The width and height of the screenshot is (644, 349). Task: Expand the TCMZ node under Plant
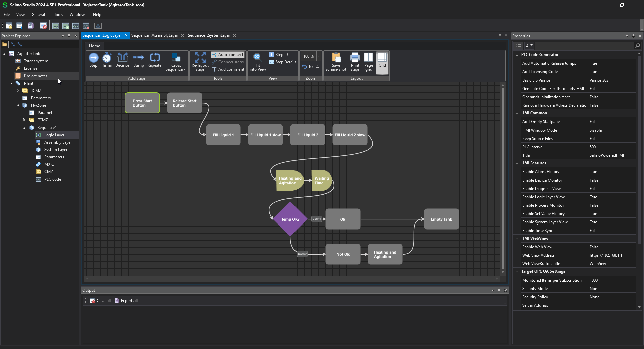coord(18,91)
